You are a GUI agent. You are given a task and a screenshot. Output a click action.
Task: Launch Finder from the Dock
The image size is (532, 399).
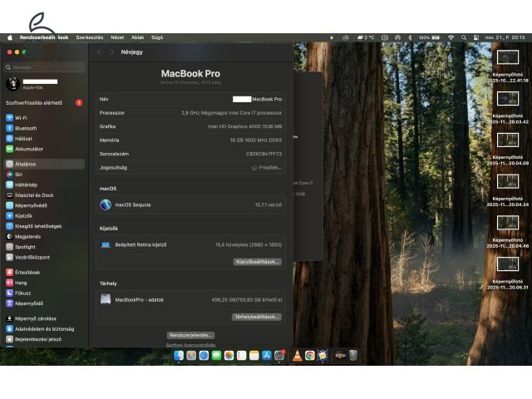(179, 355)
